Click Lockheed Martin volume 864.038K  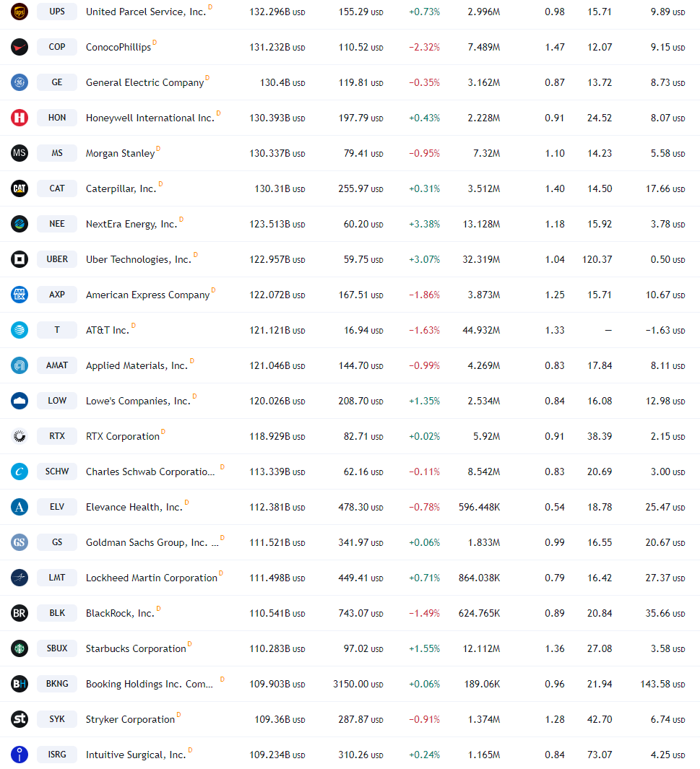[479, 578]
